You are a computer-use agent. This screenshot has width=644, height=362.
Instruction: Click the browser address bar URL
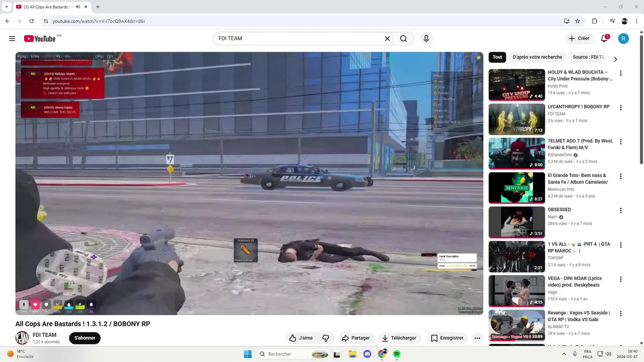[x=99, y=21]
